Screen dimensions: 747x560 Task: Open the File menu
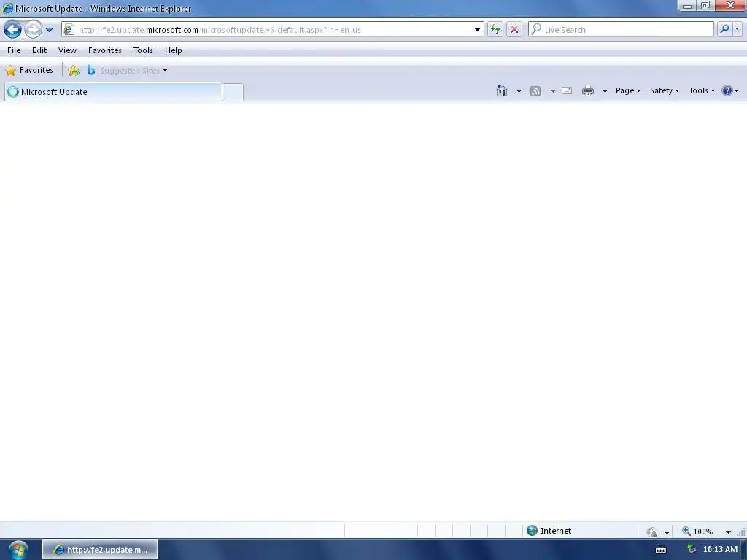(x=14, y=50)
